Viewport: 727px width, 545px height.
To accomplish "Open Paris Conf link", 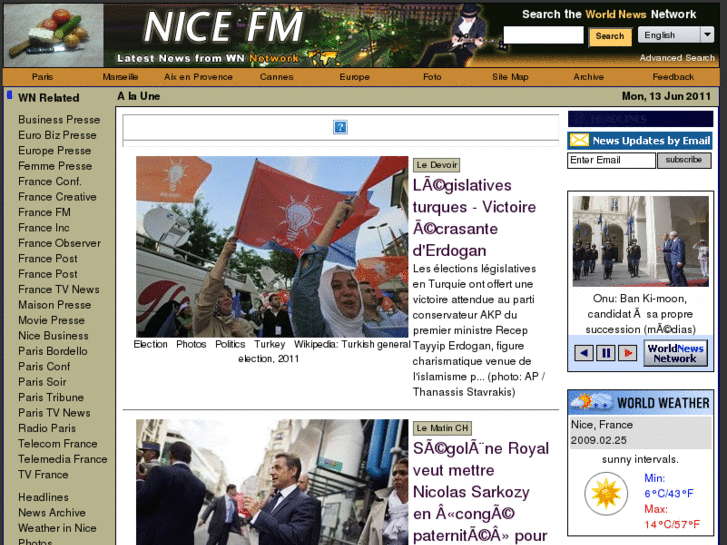I will pos(44,366).
